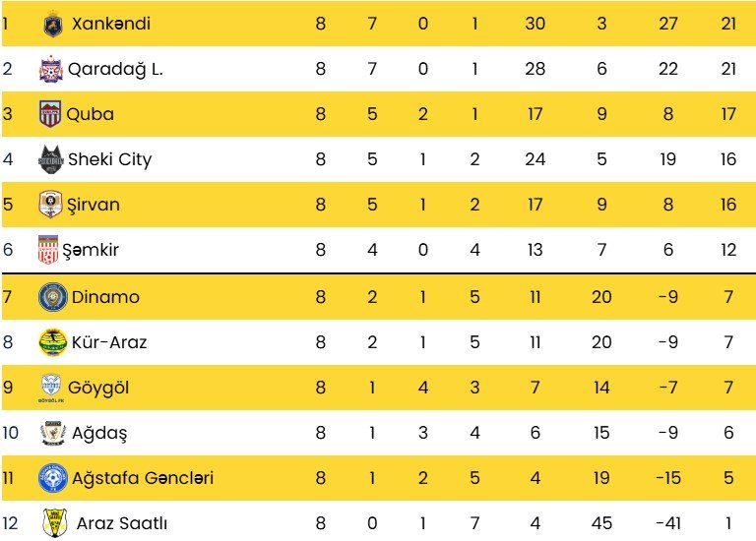
Task: Click the Şirvan team crest
Action: [x=50, y=206]
